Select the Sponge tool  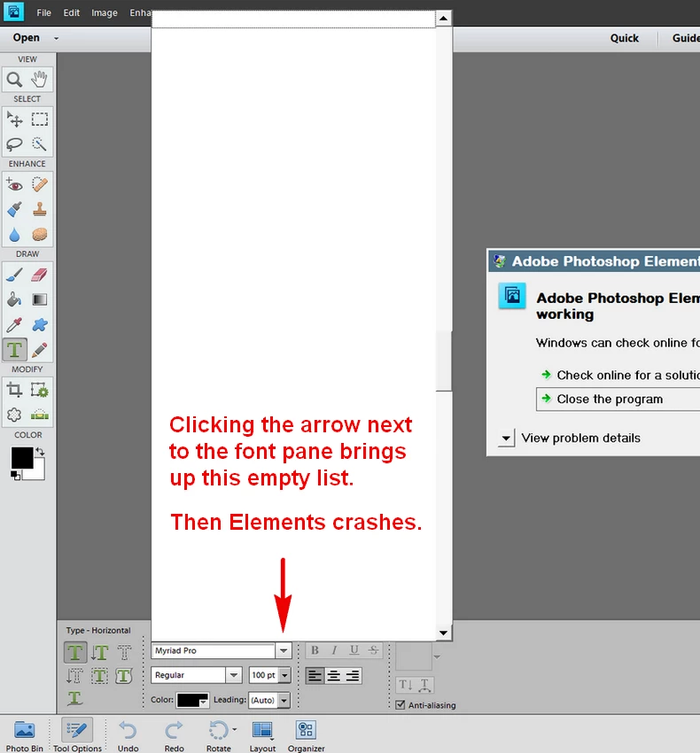click(39, 235)
